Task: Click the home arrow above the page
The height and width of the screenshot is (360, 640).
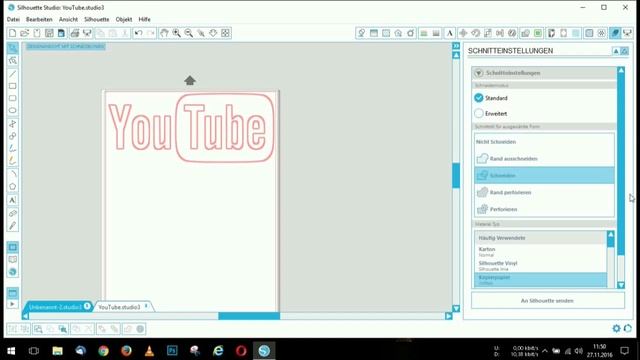Action: pyautogui.click(x=190, y=80)
